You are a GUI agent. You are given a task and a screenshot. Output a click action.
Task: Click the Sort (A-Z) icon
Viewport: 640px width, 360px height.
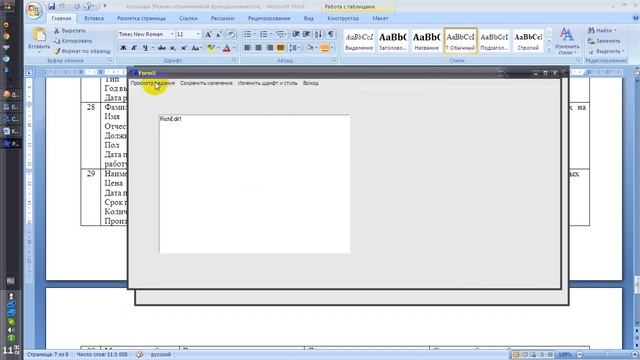coord(318,34)
